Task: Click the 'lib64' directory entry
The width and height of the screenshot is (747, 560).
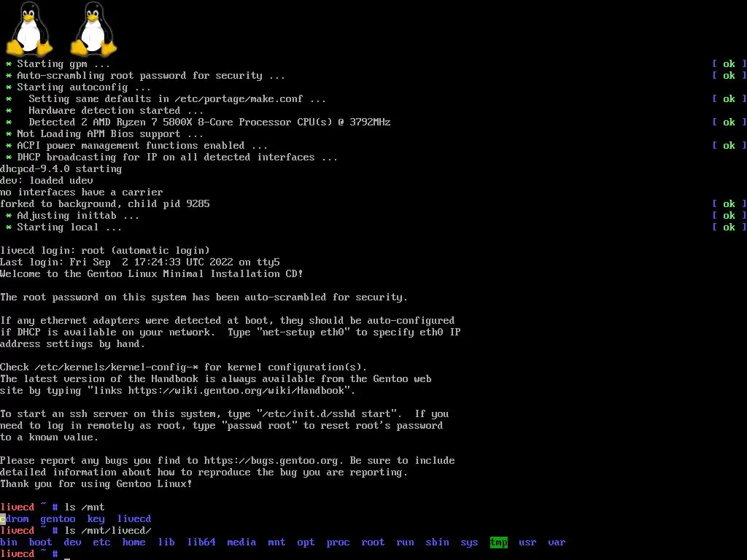Action: (201, 542)
